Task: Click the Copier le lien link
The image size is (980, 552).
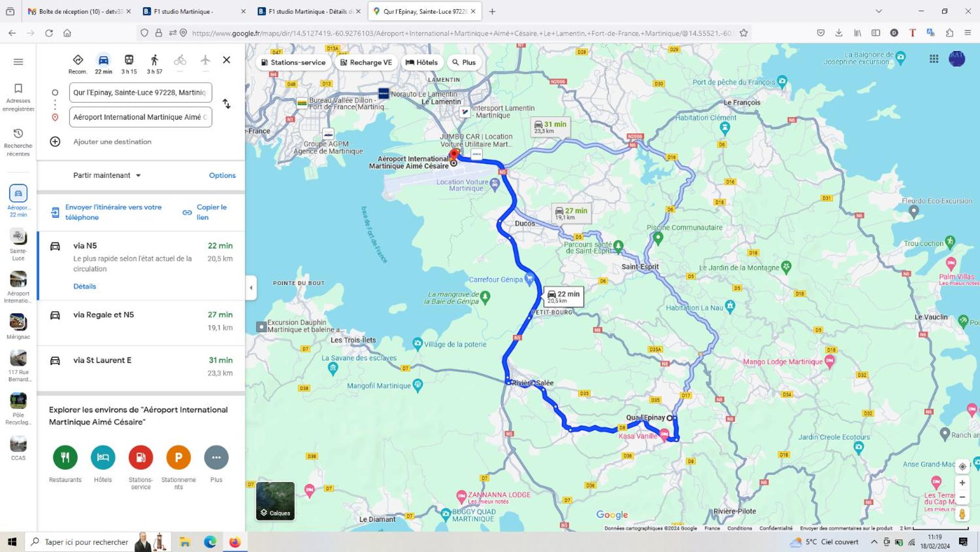Action: pos(205,212)
